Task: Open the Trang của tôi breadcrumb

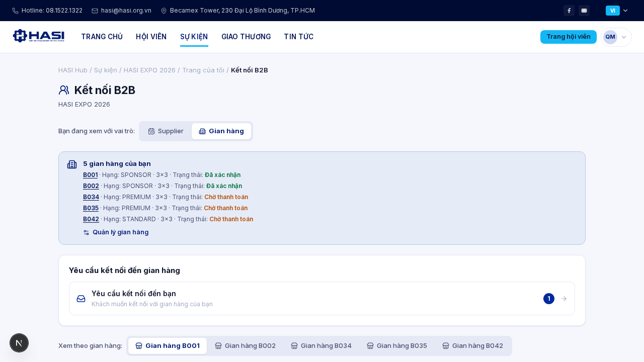Action: pos(203,70)
